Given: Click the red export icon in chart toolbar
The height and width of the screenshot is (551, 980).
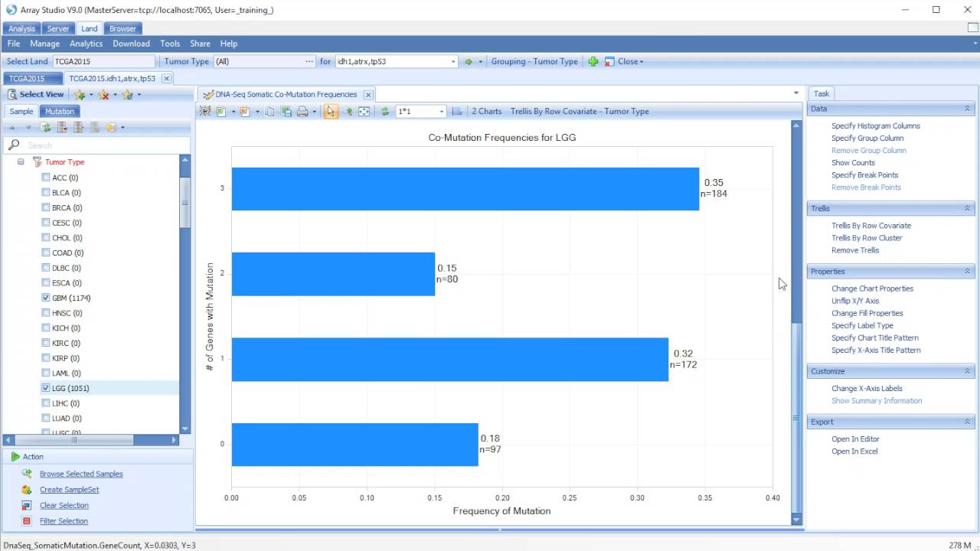Looking at the screenshot, I should [x=245, y=112].
